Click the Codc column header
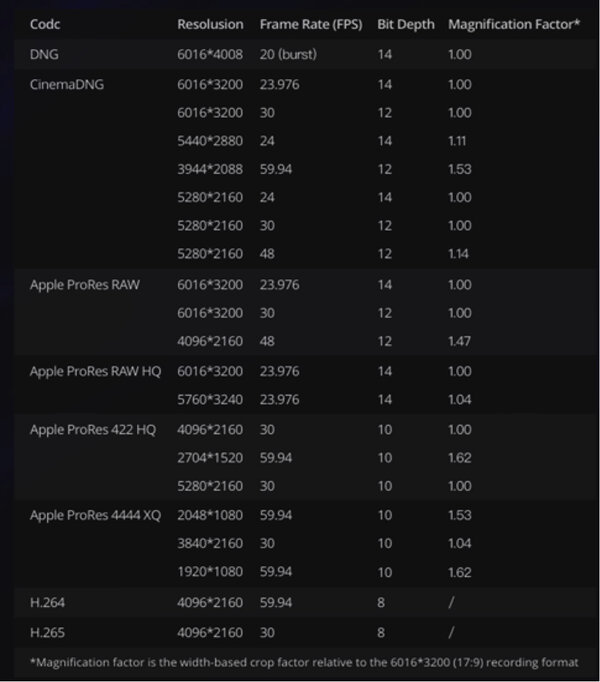600x682 pixels. point(45,24)
